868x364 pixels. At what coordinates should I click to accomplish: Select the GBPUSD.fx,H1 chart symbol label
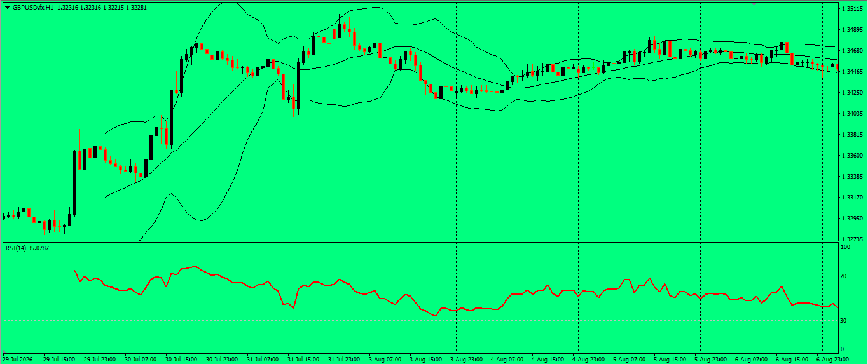[32, 7]
